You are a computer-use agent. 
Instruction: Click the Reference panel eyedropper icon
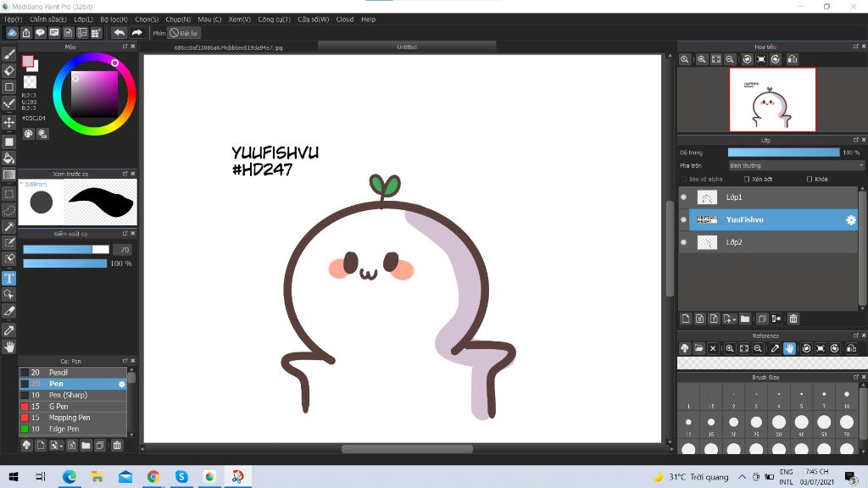click(775, 348)
